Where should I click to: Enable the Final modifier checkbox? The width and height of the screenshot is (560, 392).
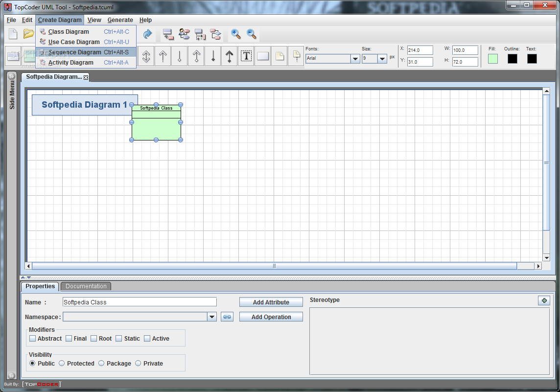point(69,339)
